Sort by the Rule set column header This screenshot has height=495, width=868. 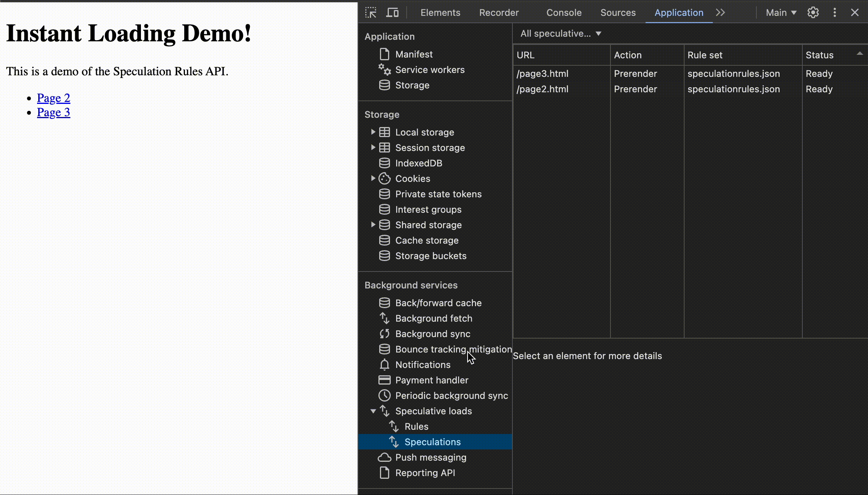tap(743, 55)
